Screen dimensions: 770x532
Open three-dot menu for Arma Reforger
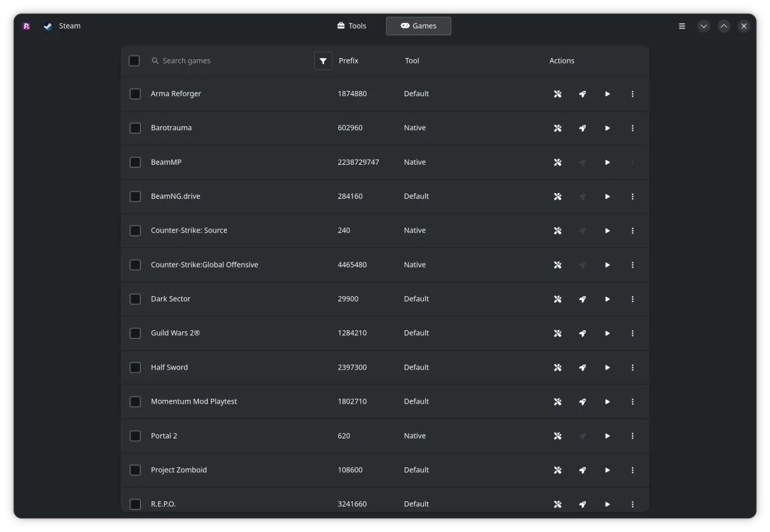pos(632,94)
